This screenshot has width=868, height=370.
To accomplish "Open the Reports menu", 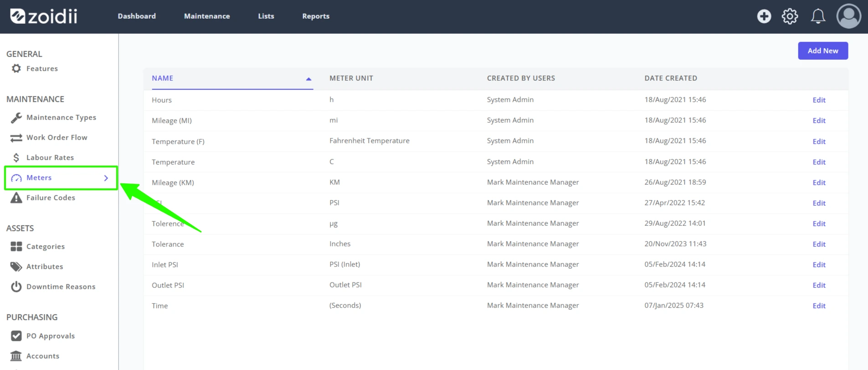I will (316, 16).
